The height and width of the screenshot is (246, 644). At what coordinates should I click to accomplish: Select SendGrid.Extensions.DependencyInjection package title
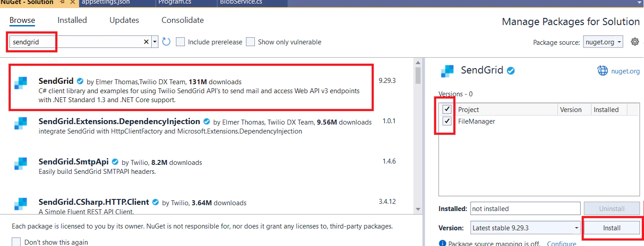(119, 121)
